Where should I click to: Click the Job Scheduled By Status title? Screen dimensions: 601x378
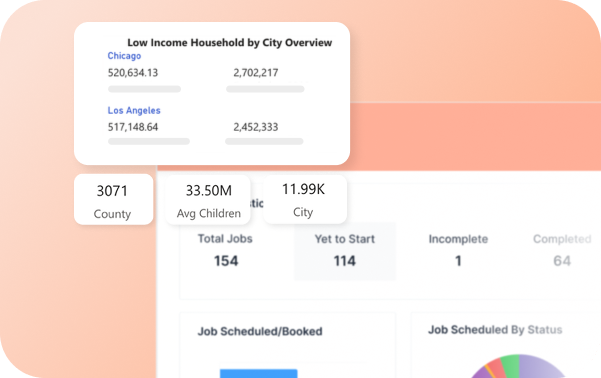pos(495,330)
